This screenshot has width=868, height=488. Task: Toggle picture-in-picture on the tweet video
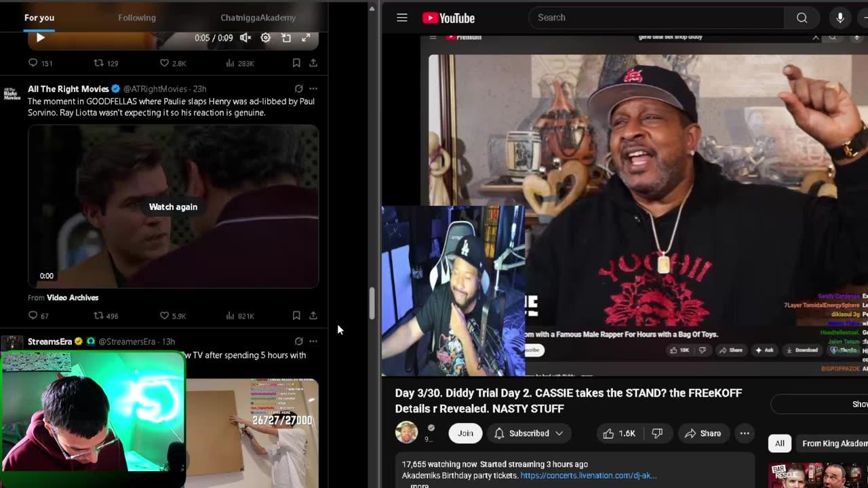(286, 38)
